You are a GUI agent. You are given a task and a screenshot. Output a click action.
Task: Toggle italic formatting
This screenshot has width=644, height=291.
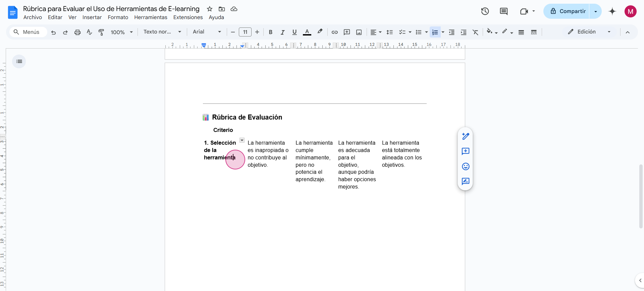click(283, 32)
